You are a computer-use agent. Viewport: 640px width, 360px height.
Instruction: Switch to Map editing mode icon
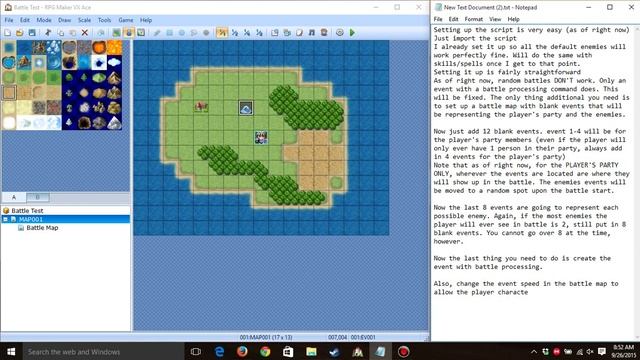(x=117, y=33)
